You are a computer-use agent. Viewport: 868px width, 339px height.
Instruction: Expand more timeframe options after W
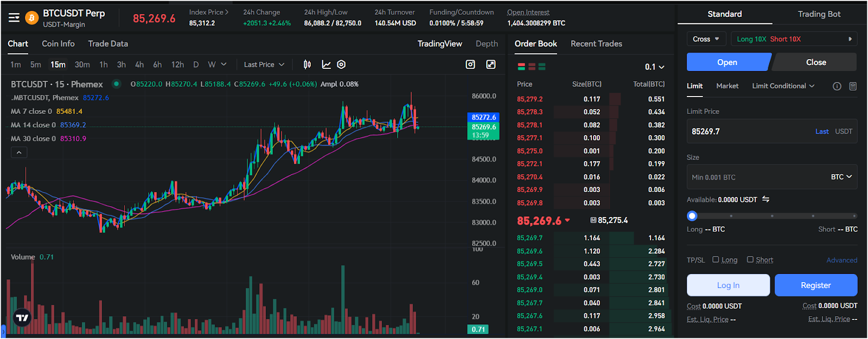224,65
